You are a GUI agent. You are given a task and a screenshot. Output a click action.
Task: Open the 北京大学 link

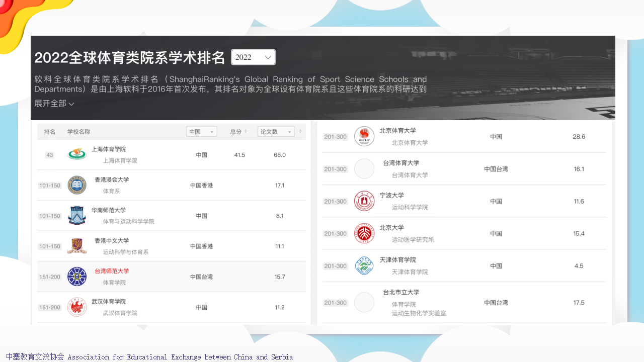(x=392, y=228)
